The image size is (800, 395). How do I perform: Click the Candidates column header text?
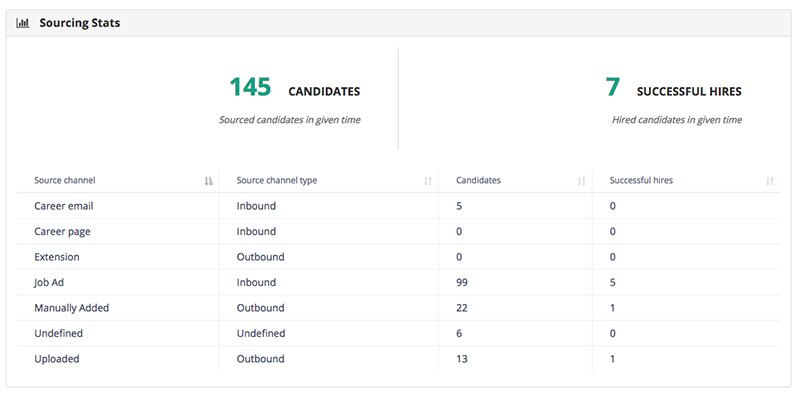[478, 180]
